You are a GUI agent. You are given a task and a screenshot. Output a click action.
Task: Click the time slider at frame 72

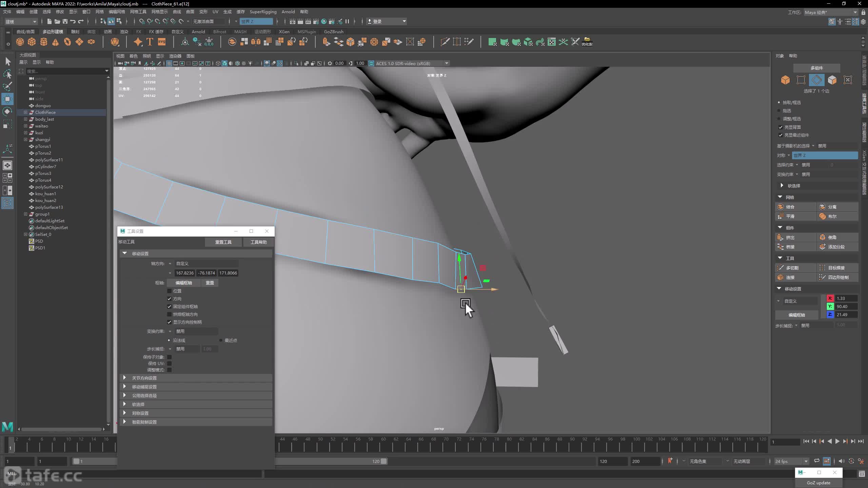[x=459, y=445]
